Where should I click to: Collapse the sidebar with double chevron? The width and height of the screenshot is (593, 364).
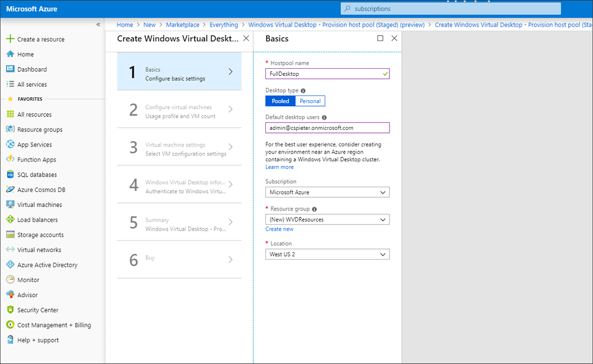pyautogui.click(x=99, y=24)
